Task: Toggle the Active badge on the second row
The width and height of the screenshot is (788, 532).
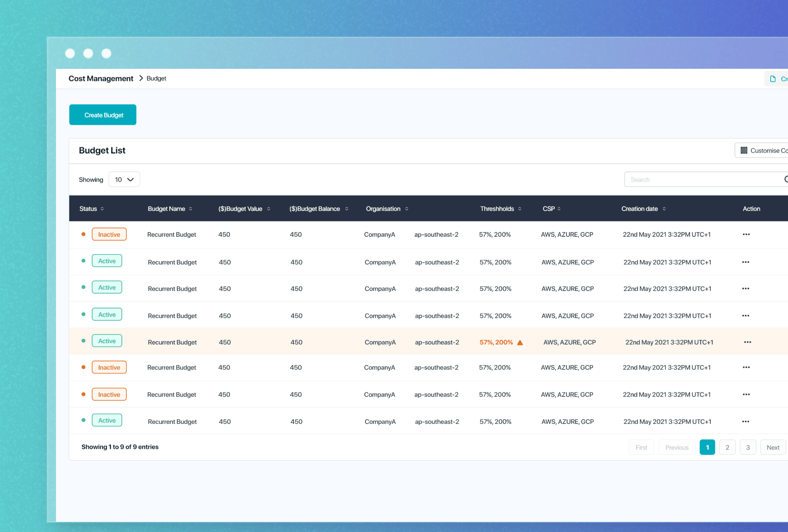Action: pos(106,260)
